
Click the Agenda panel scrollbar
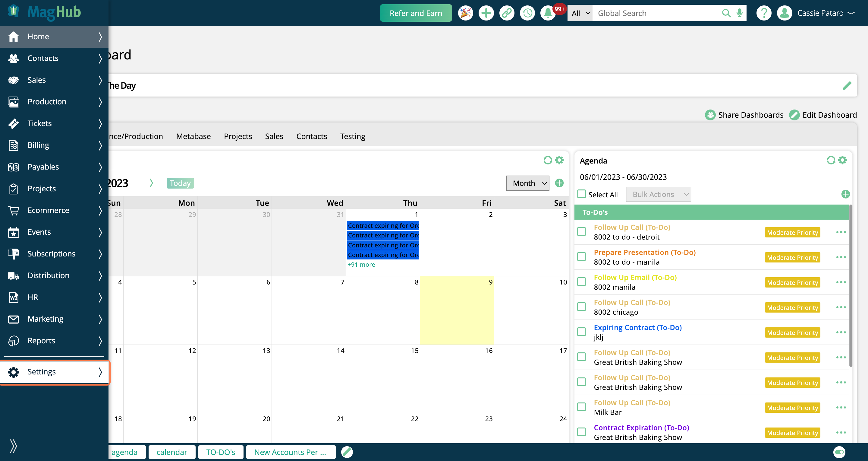tap(851, 286)
